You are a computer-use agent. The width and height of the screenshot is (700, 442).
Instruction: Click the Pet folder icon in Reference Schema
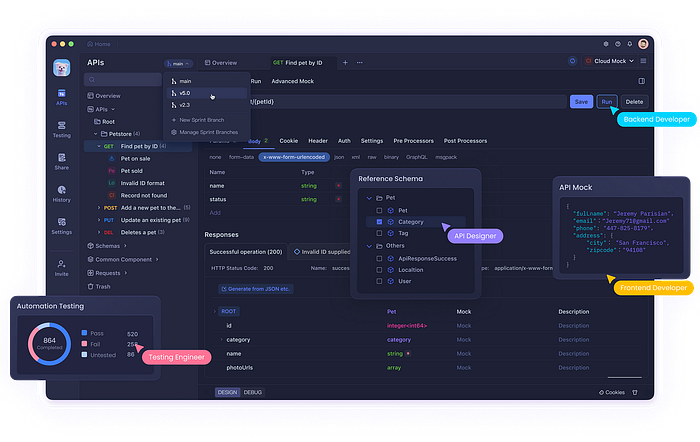click(x=379, y=198)
